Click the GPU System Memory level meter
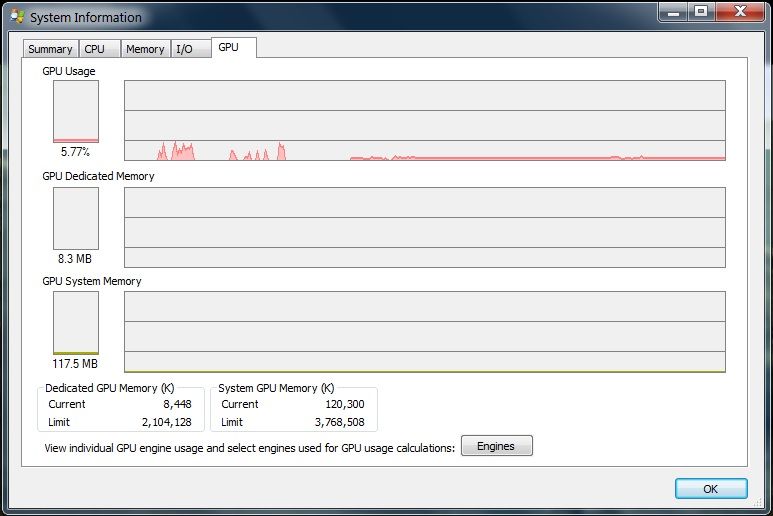 [76, 323]
